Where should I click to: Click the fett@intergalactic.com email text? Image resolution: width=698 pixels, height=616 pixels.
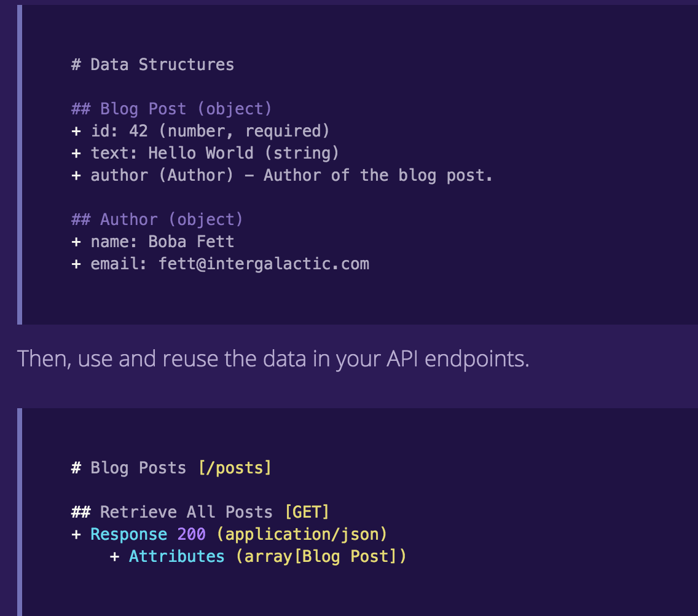264,264
